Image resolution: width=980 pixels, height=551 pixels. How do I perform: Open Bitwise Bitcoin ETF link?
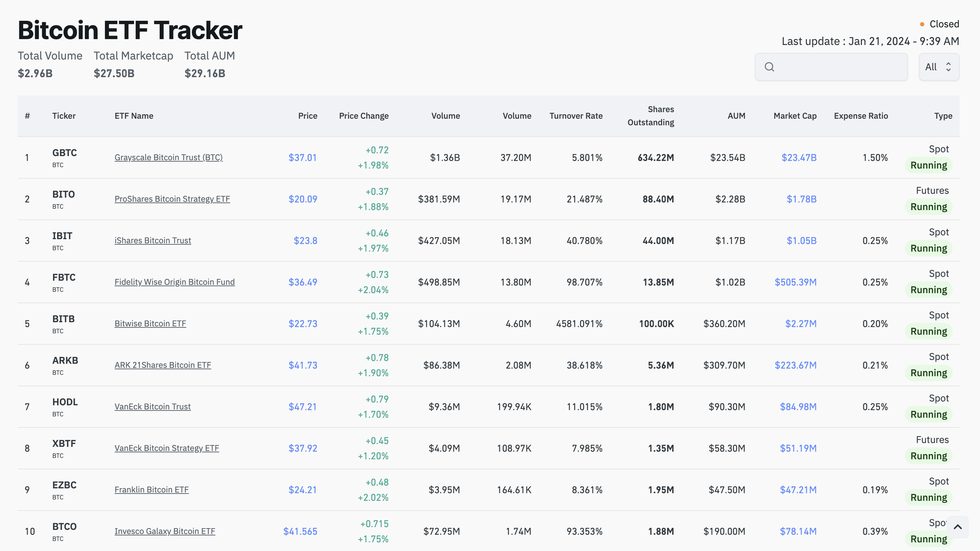150,324
